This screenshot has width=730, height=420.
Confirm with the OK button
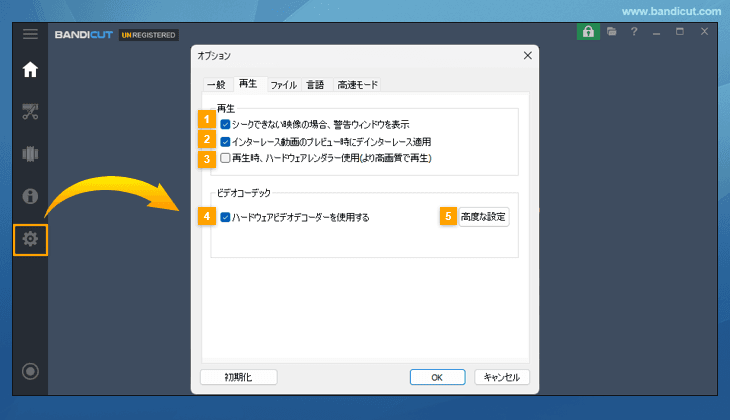click(437, 377)
